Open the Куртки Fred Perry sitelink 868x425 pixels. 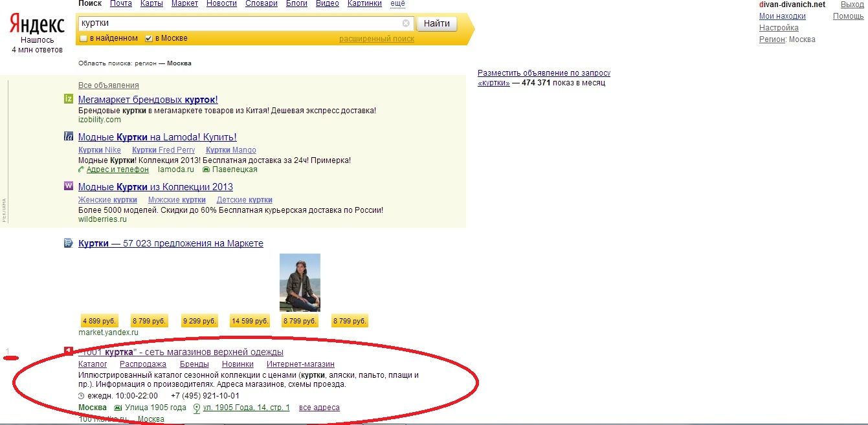163,150
